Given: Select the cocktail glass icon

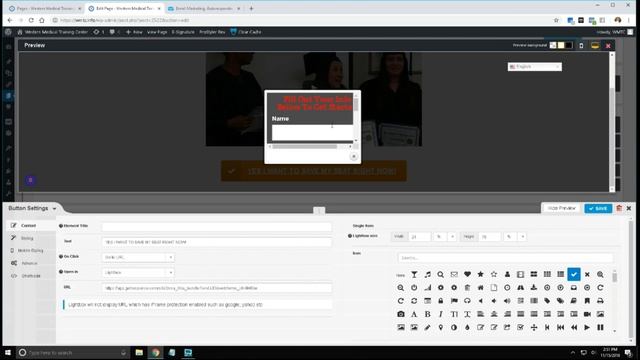Looking at the screenshot, I should tap(414, 275).
